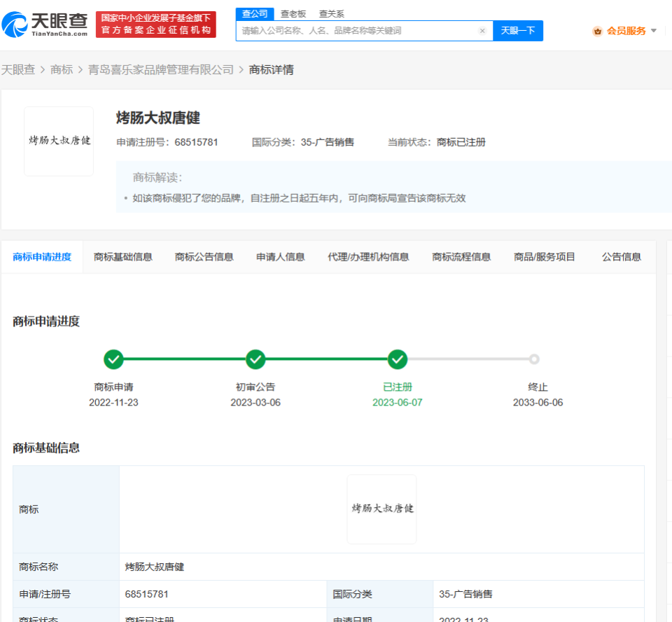Click the green checkmark for 初审公告 step

click(255, 359)
